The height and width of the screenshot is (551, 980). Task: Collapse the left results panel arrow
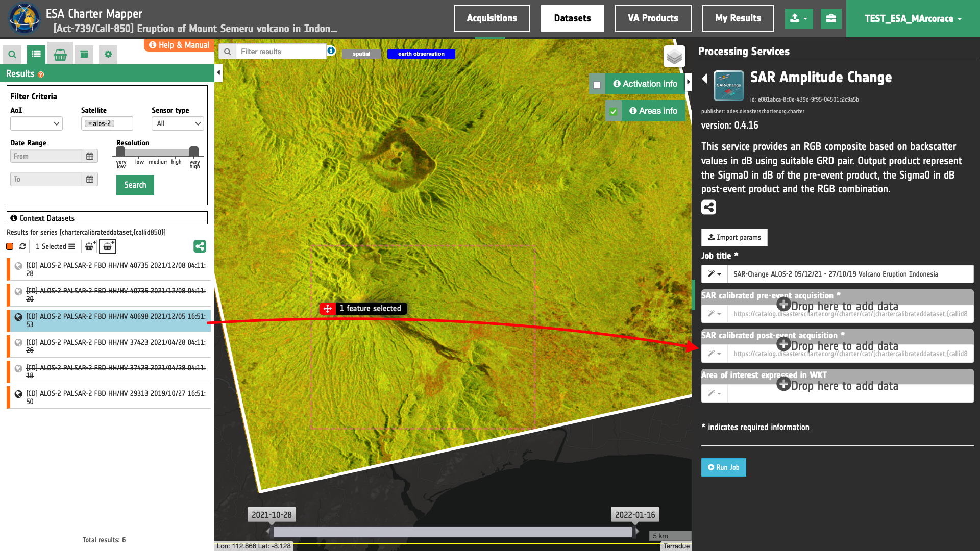(x=218, y=72)
